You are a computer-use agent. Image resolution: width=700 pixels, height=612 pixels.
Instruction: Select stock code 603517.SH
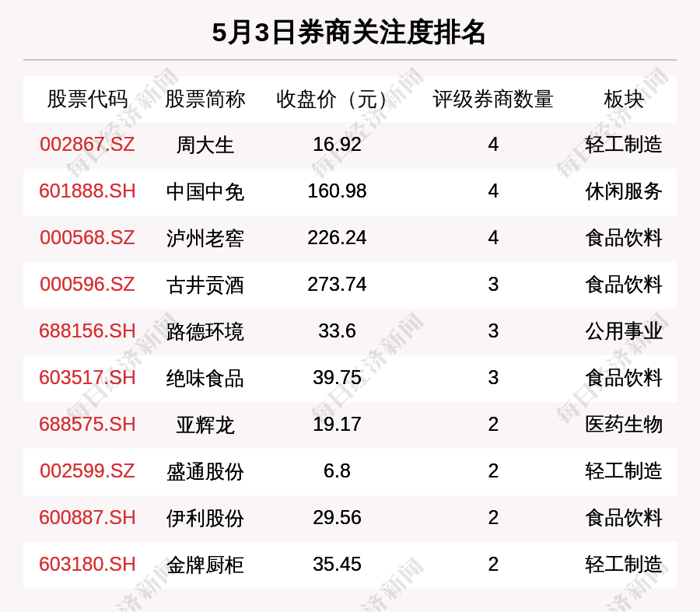coord(87,378)
